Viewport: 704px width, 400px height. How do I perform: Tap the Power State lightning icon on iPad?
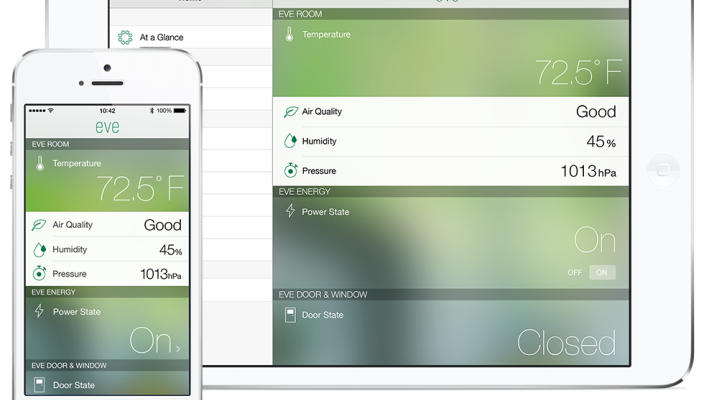tap(291, 211)
